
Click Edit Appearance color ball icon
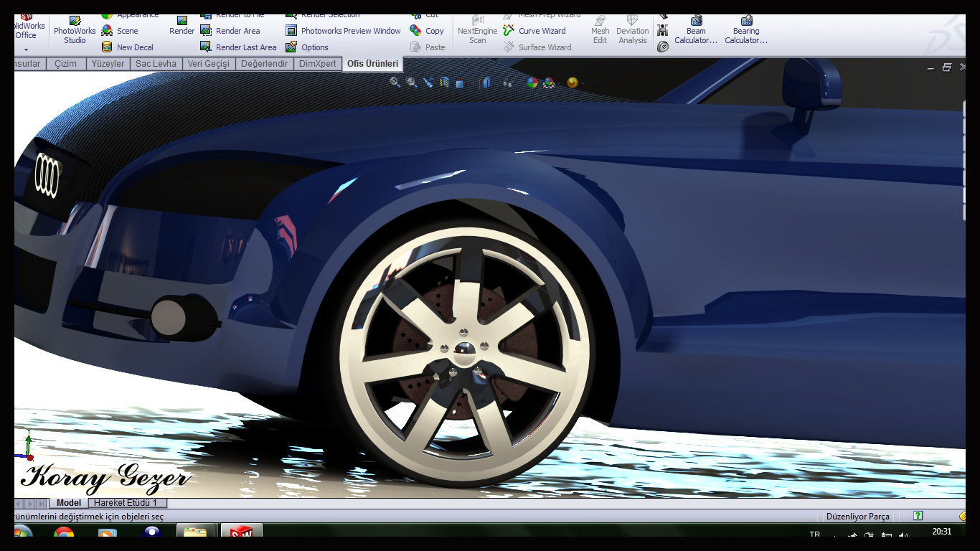coord(532,83)
